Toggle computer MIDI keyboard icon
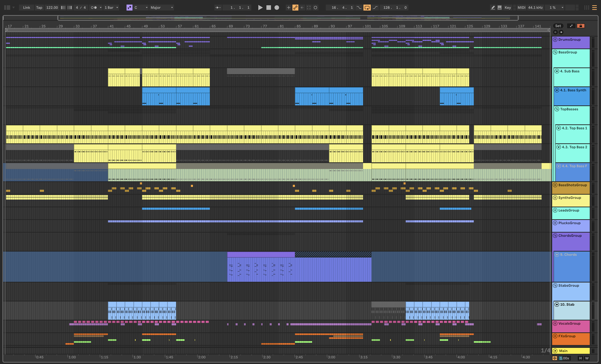 (x=500, y=8)
